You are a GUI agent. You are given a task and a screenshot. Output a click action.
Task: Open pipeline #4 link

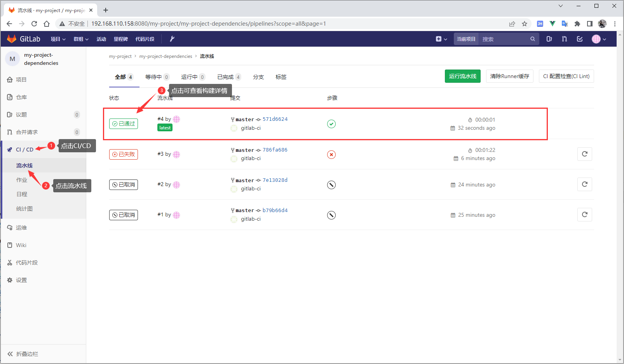click(160, 119)
